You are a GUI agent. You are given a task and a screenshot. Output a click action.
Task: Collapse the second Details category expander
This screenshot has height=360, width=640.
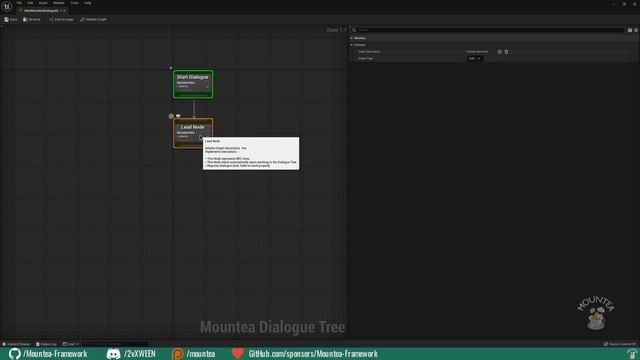click(x=351, y=45)
